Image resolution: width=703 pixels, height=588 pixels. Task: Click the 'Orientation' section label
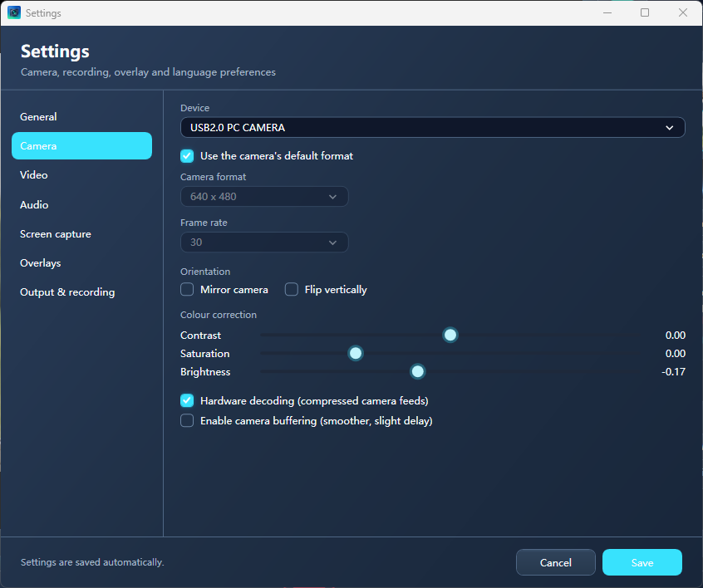tap(205, 272)
